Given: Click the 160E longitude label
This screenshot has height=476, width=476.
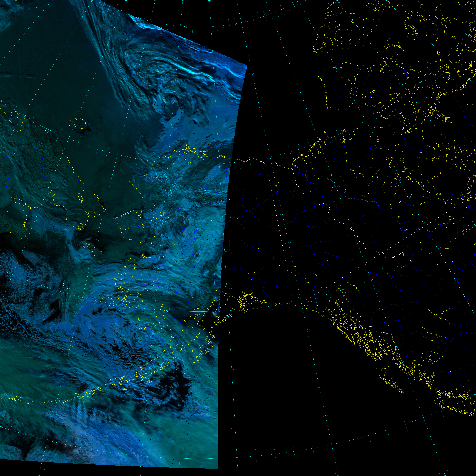Looking at the screenshot, I should [52, 1].
